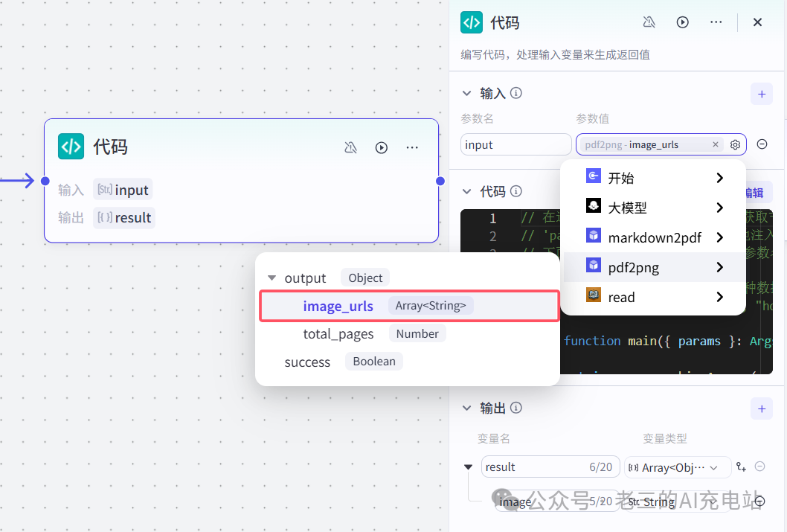Click the result tag on canvas node
The width and height of the screenshot is (787, 532).
point(124,217)
